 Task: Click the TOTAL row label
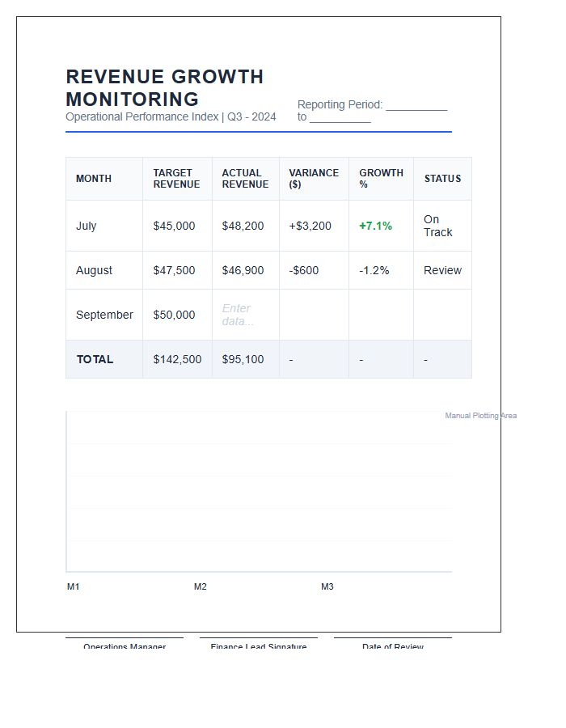tap(95, 359)
